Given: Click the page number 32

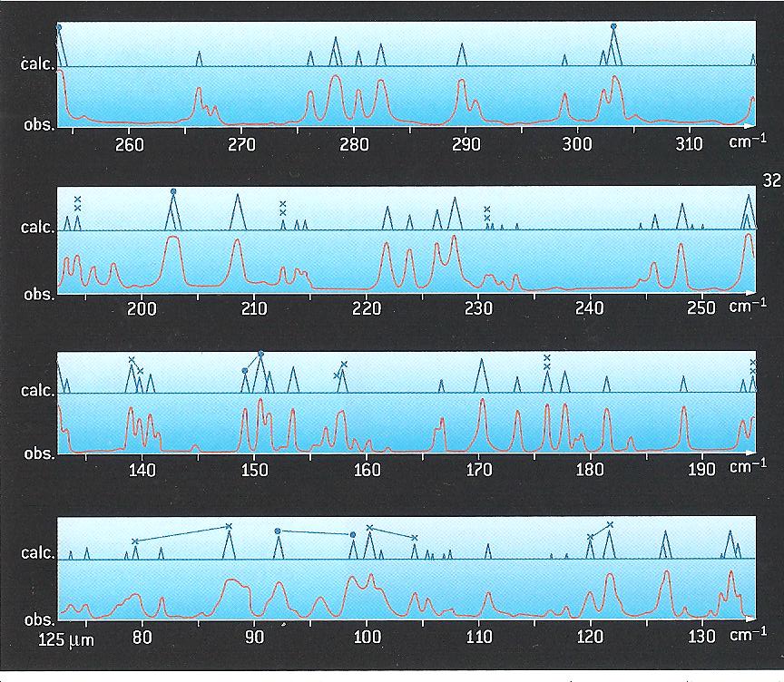Looking at the screenshot, I should [x=772, y=180].
